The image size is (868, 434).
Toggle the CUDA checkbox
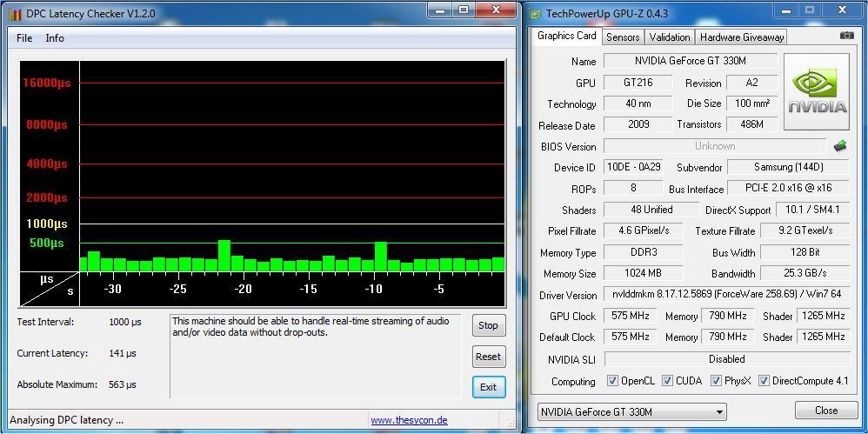point(668,381)
